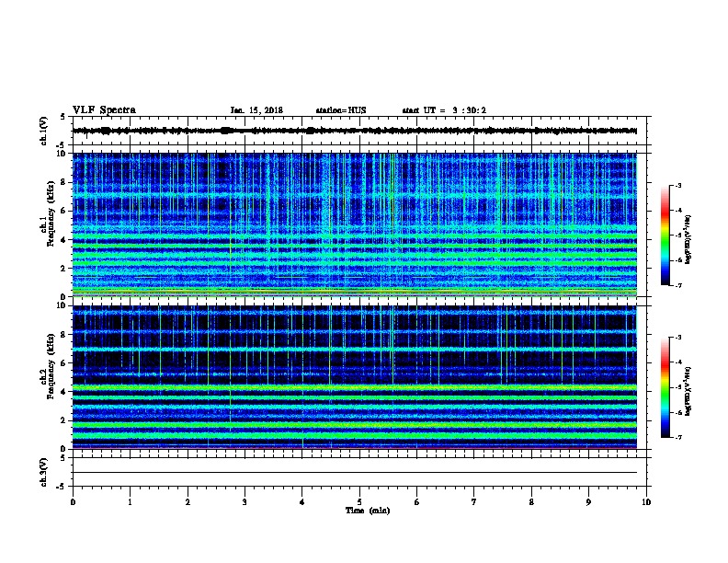Image resolution: width=728 pixels, height=563 pixels.
Task: Click time axis tick label "2"
Action: [188, 502]
